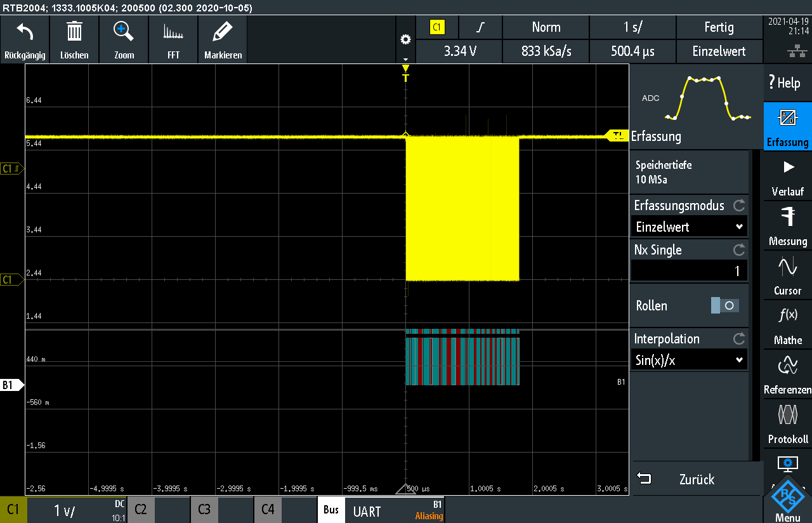
Task: Open the Help menu item
Action: (x=787, y=83)
